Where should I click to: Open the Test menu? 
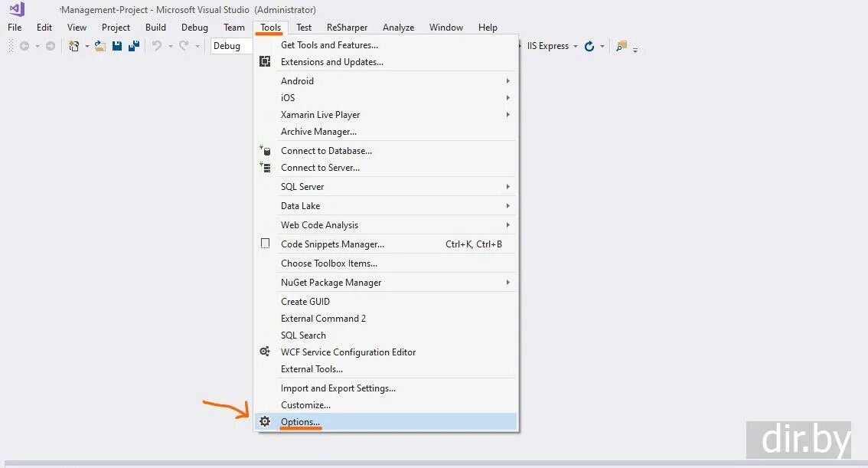304,27
